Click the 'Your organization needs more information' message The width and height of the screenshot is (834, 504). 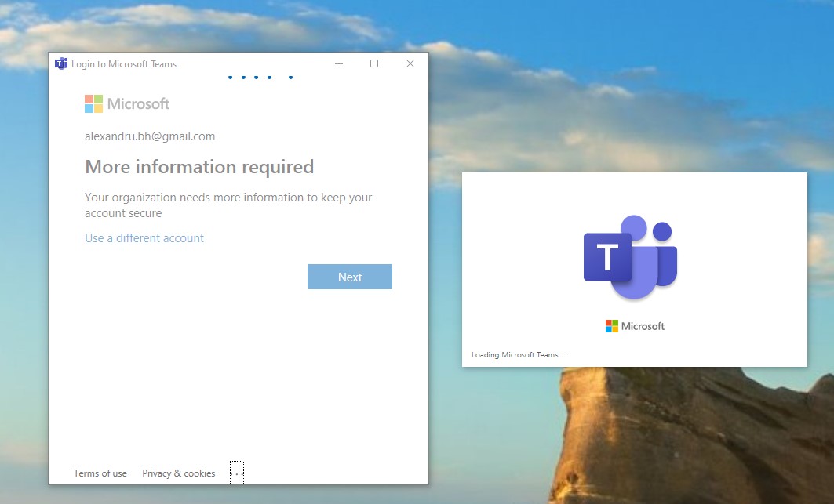(x=228, y=205)
